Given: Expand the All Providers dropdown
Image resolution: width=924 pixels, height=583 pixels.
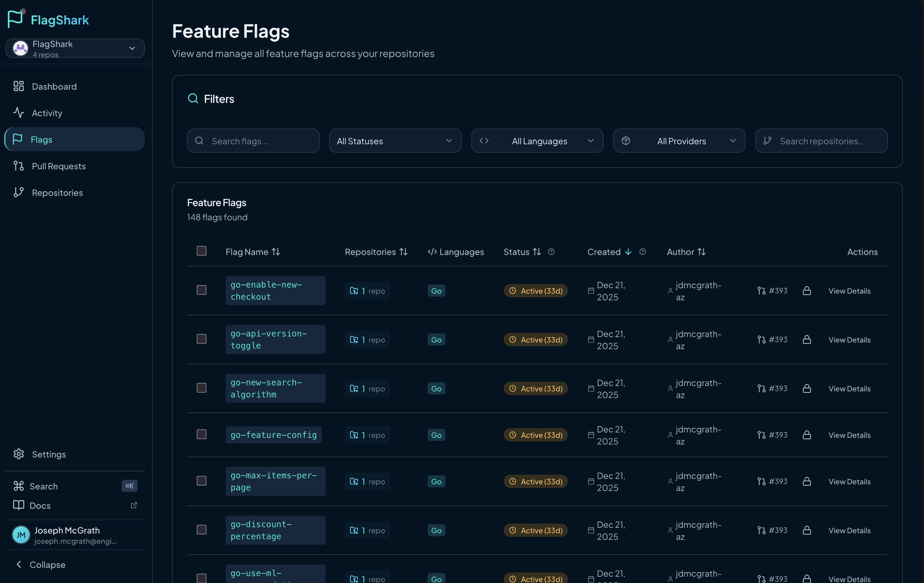Looking at the screenshot, I should click(x=679, y=141).
